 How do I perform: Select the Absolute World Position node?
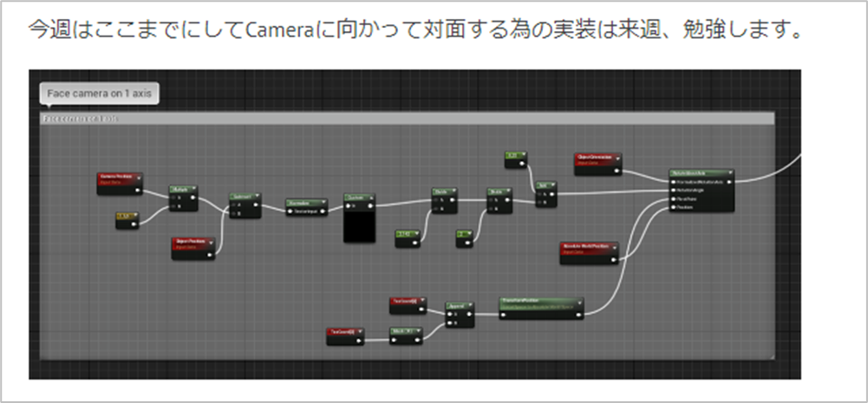pyautogui.click(x=589, y=252)
